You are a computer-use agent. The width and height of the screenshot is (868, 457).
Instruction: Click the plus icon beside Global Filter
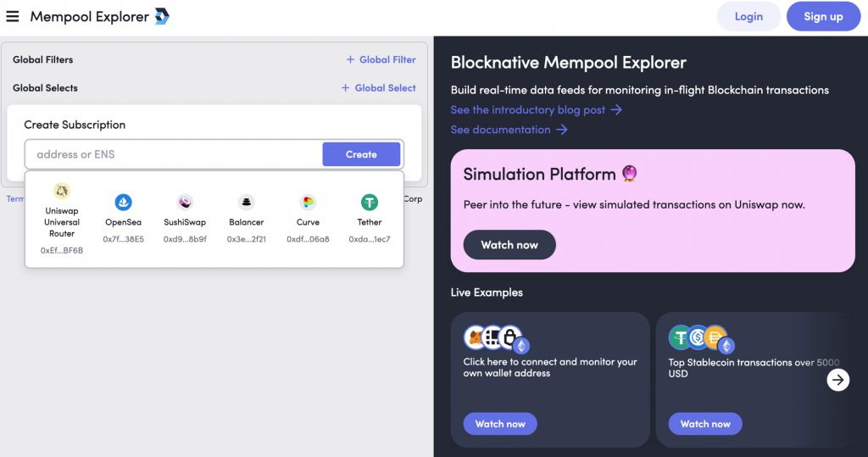(x=350, y=59)
